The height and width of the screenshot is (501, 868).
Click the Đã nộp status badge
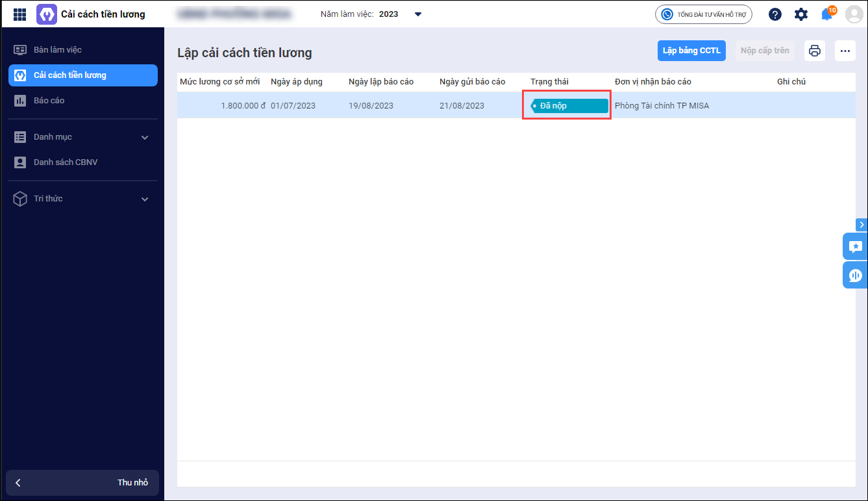click(x=569, y=106)
